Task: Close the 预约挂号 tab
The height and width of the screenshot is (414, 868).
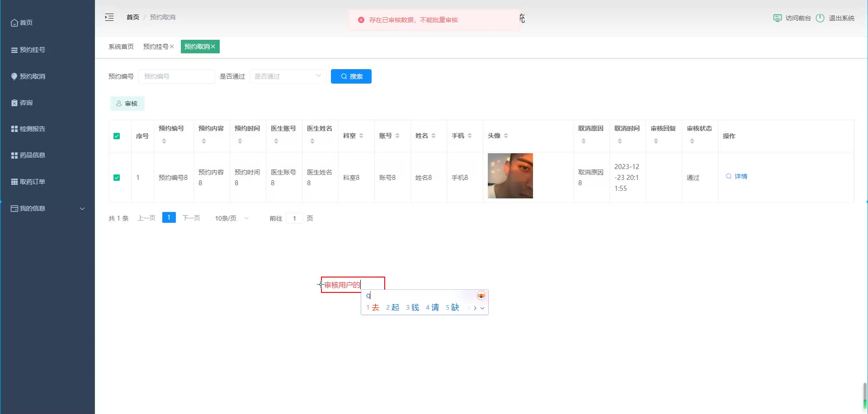Action: click(x=172, y=47)
